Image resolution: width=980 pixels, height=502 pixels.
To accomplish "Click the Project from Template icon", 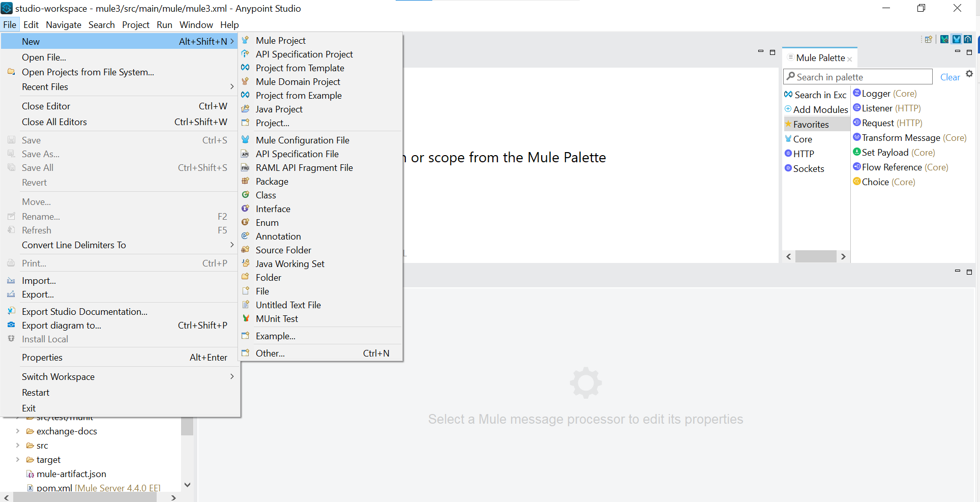I will click(245, 68).
